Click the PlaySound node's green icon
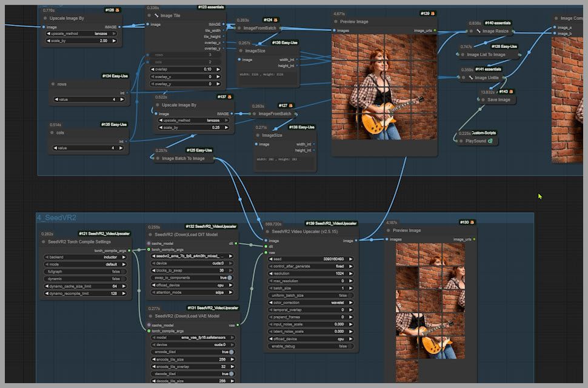The image size is (588, 388). tap(490, 141)
